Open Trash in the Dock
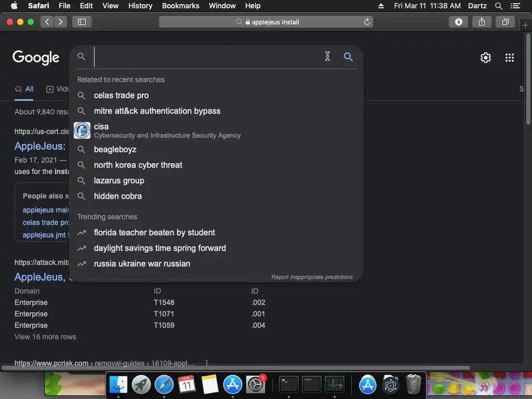 (413, 384)
